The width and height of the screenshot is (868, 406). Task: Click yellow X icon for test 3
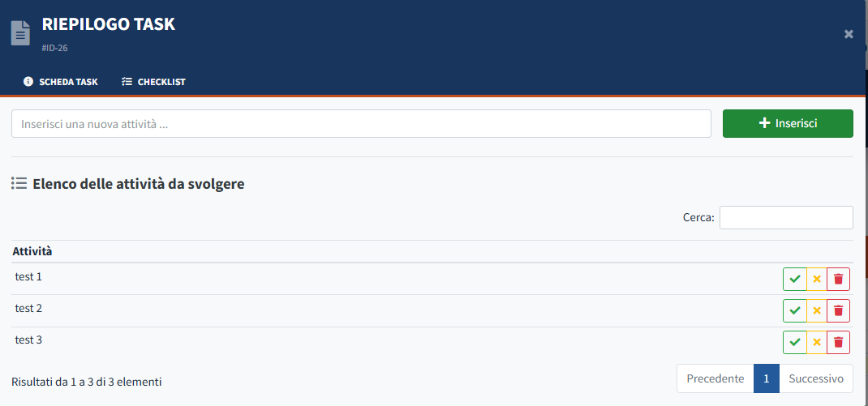point(817,342)
